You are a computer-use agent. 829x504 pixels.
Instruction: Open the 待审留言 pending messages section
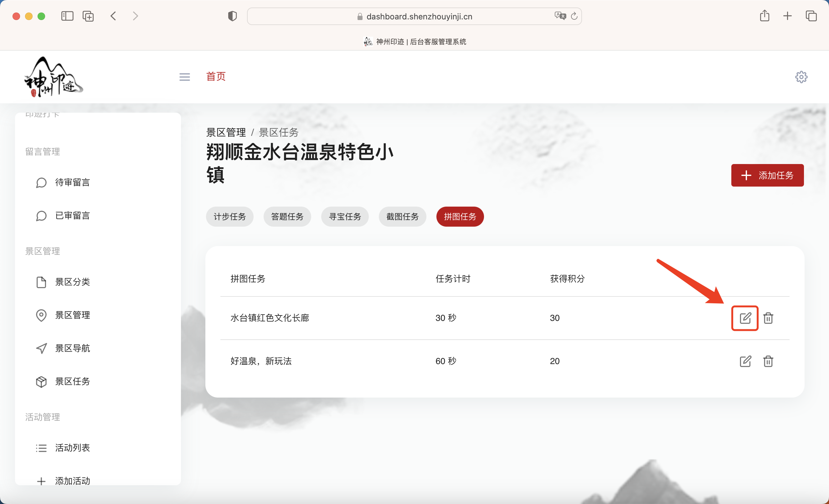[72, 183]
